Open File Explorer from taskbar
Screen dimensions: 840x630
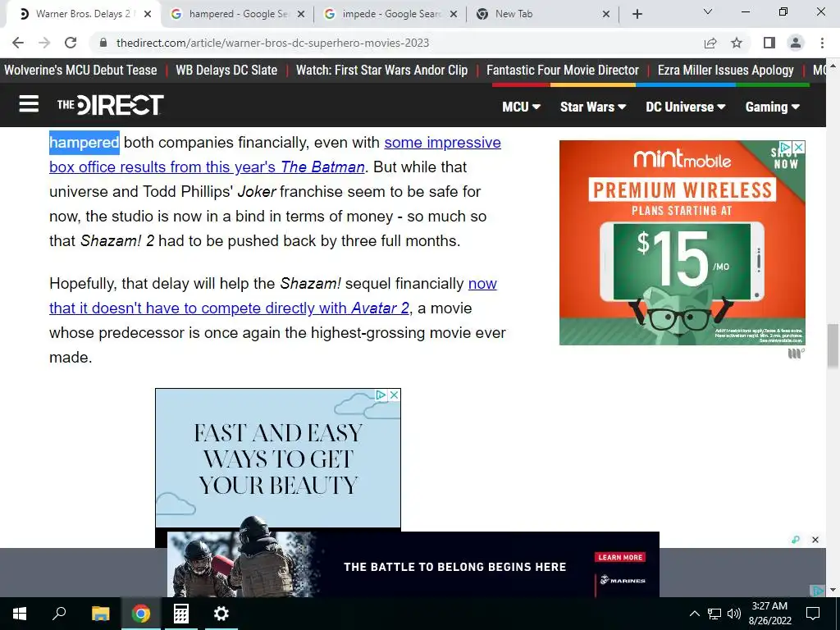(100, 614)
